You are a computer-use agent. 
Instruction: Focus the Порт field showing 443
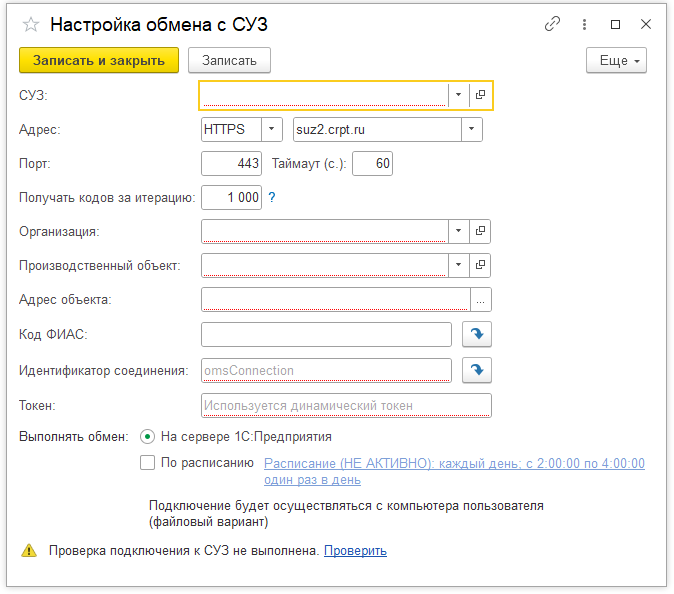[231, 163]
